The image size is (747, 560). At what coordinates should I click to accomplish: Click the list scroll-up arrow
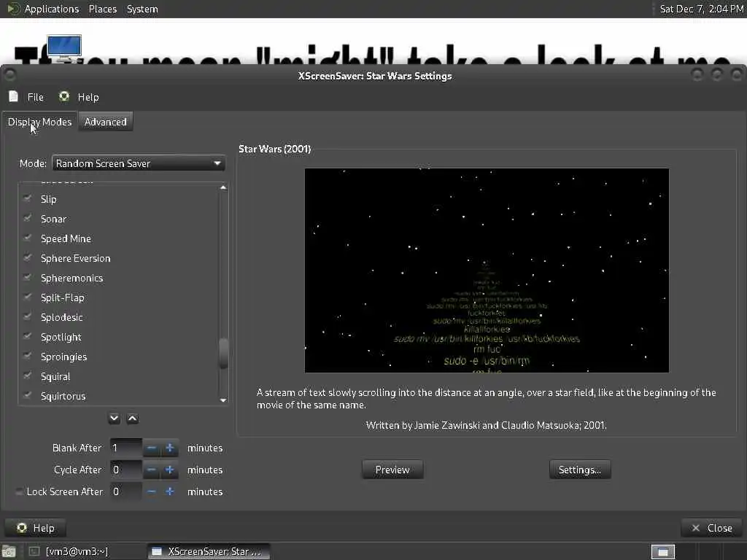pos(223,187)
